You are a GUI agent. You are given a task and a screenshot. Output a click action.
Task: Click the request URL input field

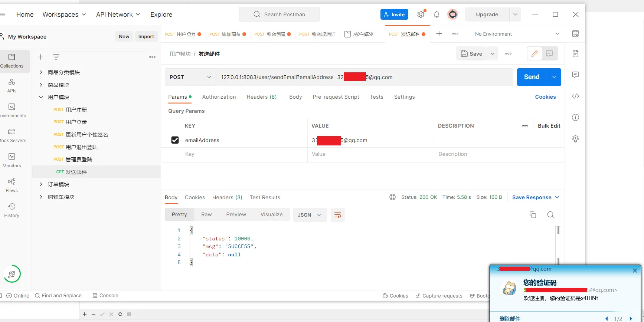(365, 77)
